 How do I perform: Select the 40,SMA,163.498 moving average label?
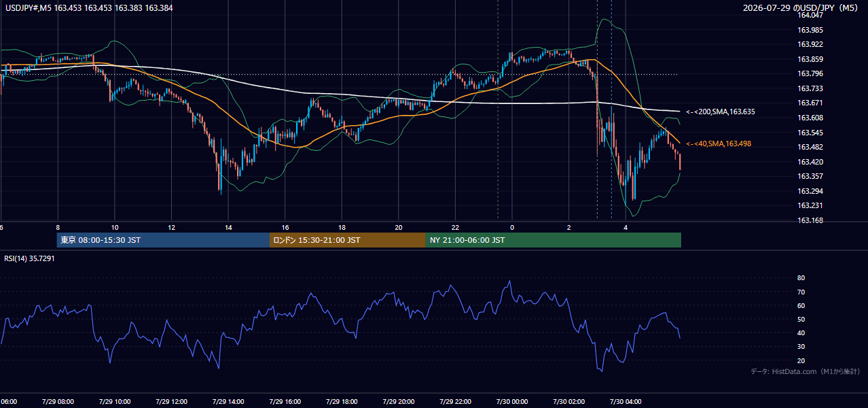(719, 143)
